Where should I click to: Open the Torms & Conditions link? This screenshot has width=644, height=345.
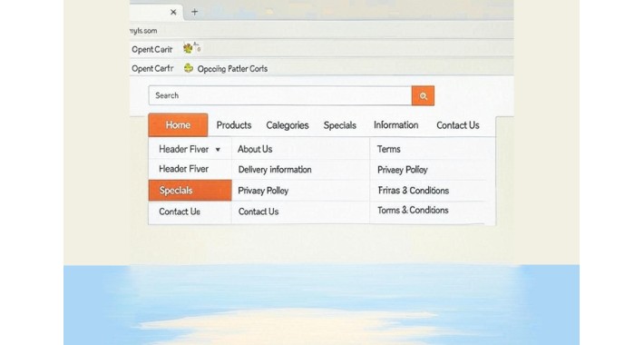point(413,210)
